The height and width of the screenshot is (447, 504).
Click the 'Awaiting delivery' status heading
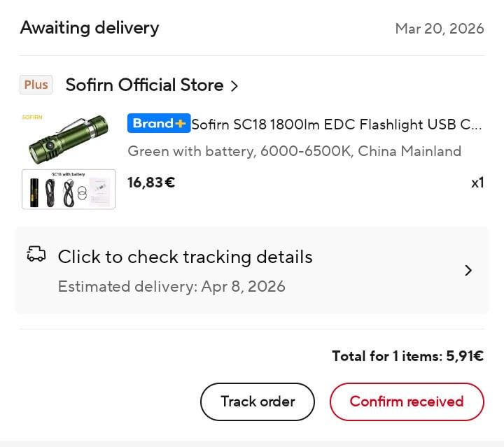tap(90, 28)
